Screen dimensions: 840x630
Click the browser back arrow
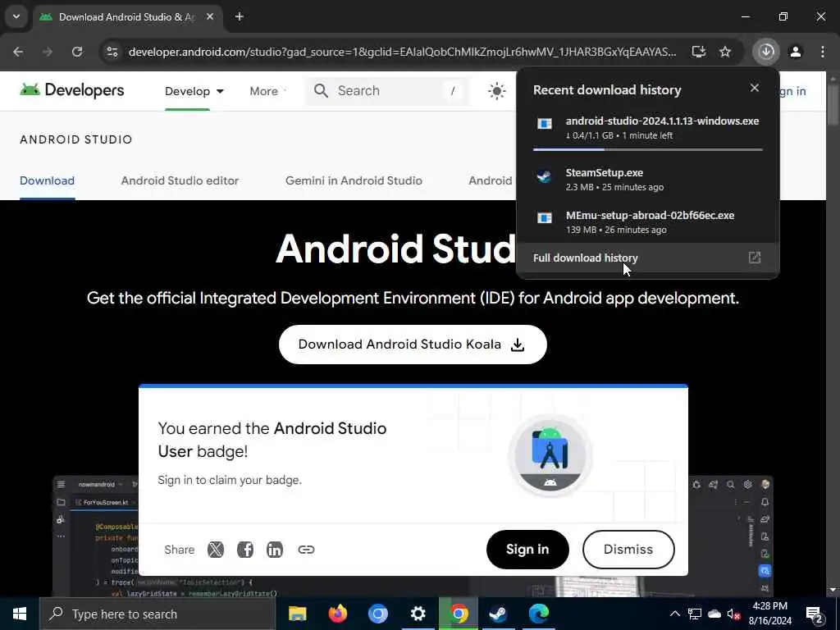18,52
